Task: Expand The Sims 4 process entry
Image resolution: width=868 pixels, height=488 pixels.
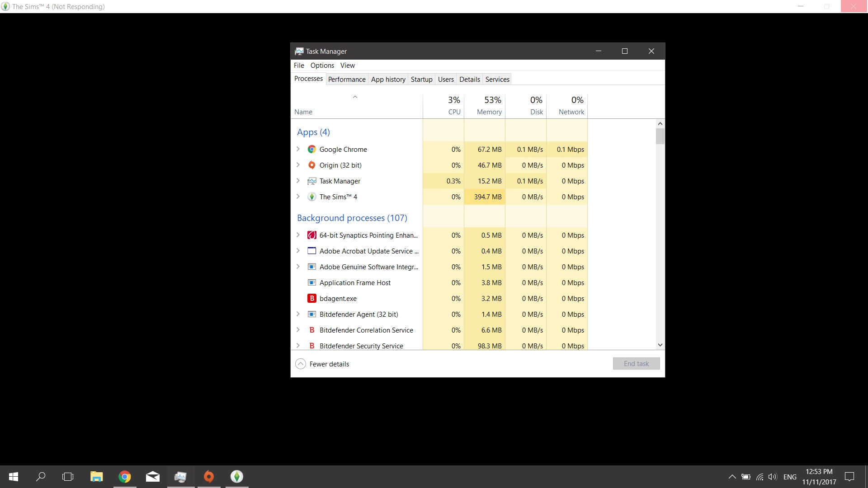Action: [298, 197]
